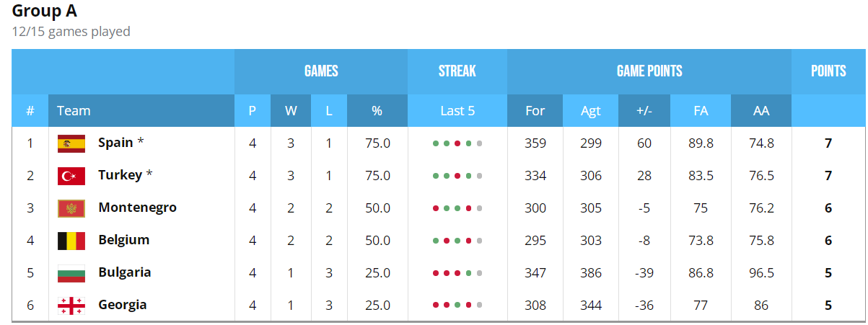Image resolution: width=868 pixels, height=325 pixels.
Task: Click the Spain flag icon
Action: [x=71, y=143]
